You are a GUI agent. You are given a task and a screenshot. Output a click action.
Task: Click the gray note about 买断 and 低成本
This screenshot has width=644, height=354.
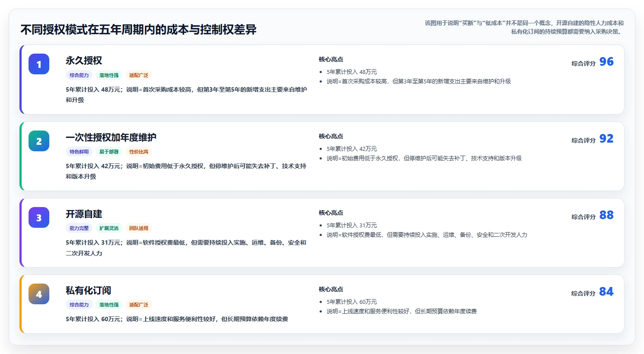[524, 27]
